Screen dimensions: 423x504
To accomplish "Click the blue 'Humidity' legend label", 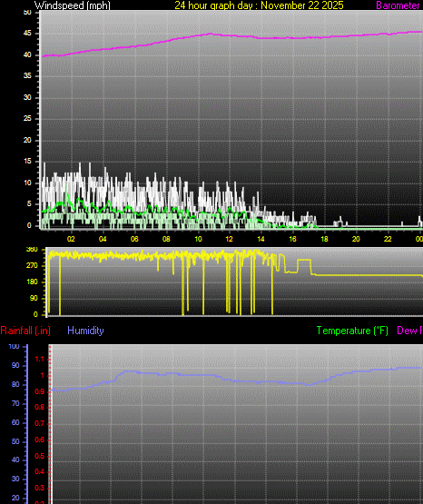I will (x=85, y=331).
